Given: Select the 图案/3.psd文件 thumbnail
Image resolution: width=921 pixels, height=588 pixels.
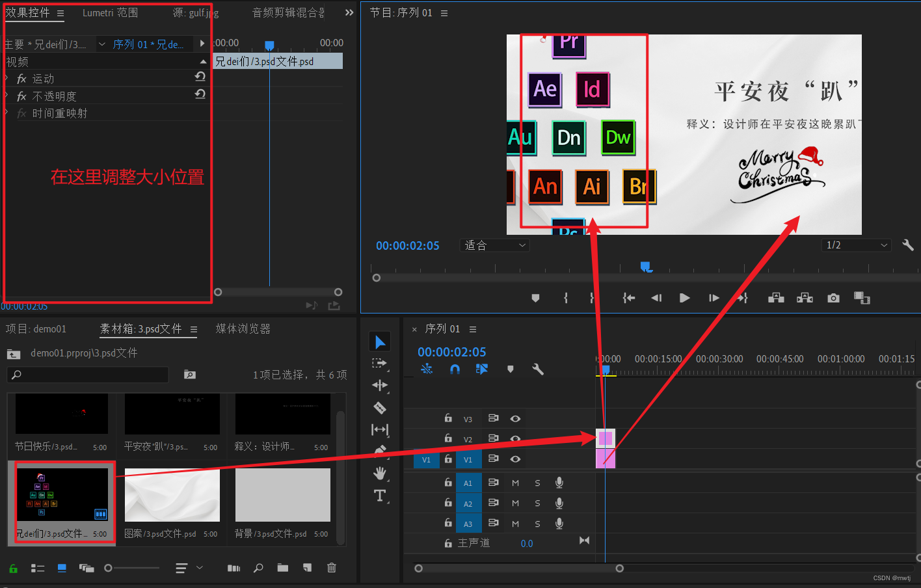Looking at the screenshot, I should 172,495.
